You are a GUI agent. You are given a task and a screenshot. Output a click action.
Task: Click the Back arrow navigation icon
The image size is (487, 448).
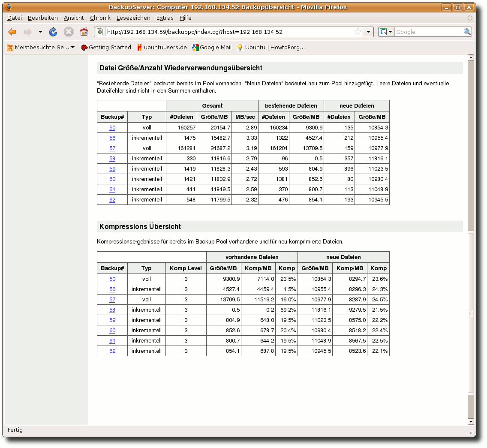click(x=12, y=32)
